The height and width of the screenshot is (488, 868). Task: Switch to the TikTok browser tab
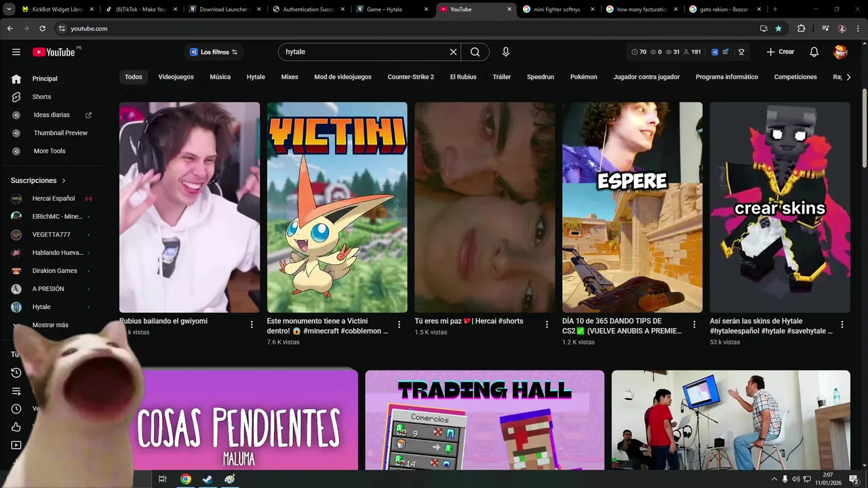pos(141,9)
